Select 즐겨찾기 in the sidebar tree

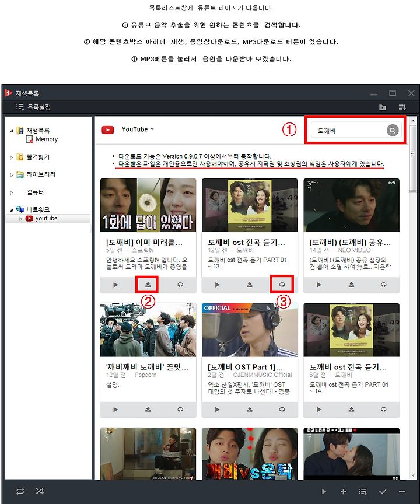click(x=33, y=157)
